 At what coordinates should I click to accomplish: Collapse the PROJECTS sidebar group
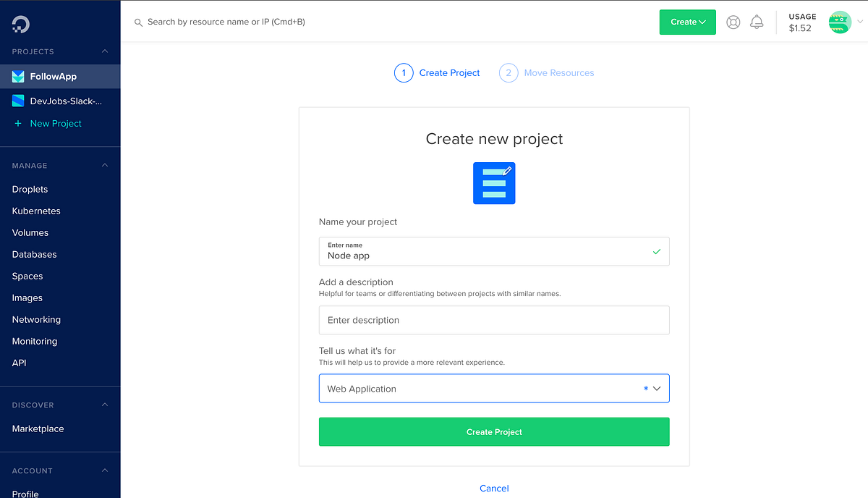pos(104,51)
